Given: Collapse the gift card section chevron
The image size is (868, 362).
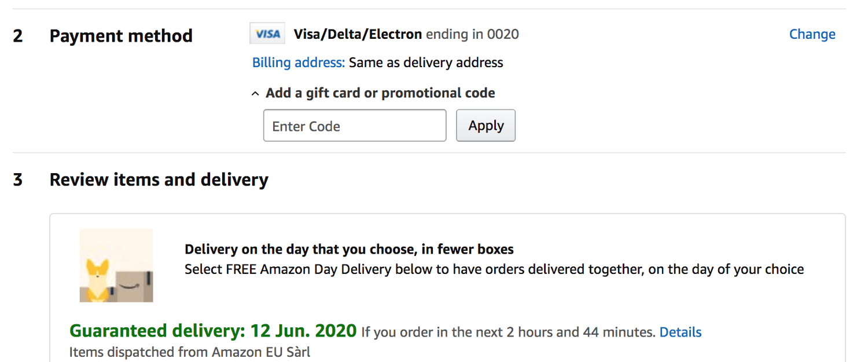Looking at the screenshot, I should coord(255,94).
